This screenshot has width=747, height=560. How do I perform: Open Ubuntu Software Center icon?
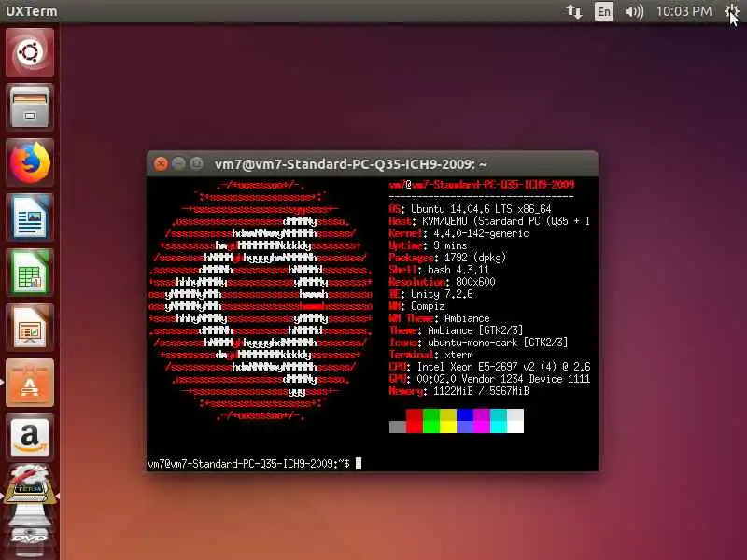coord(30,383)
